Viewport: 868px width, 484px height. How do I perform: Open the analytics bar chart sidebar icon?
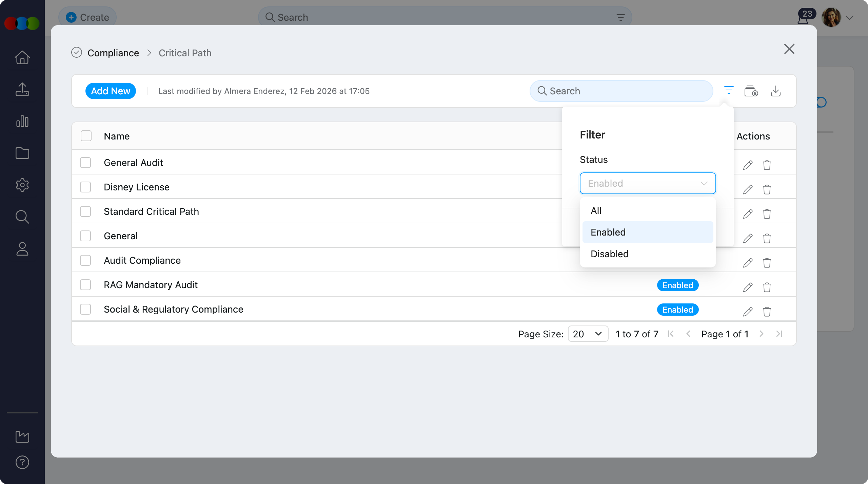(22, 121)
